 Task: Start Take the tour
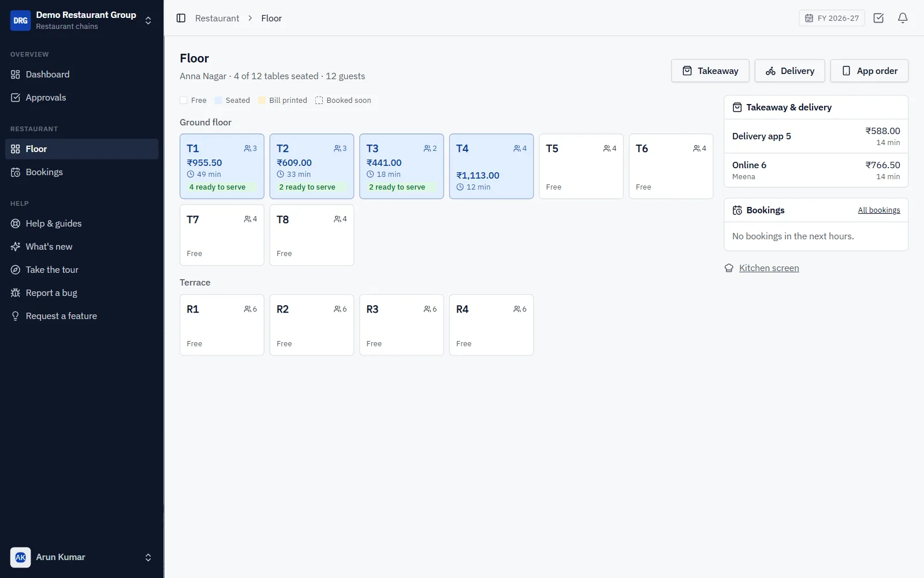point(81,270)
